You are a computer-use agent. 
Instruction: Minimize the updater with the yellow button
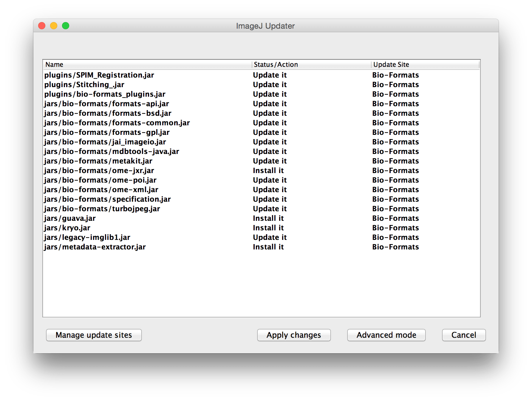54,26
